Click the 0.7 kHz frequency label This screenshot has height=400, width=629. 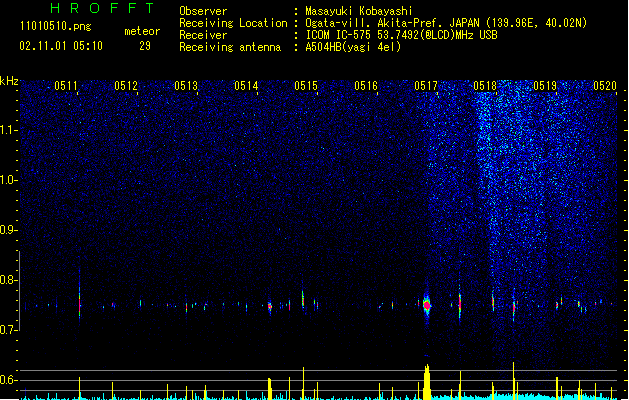click(x=8, y=330)
